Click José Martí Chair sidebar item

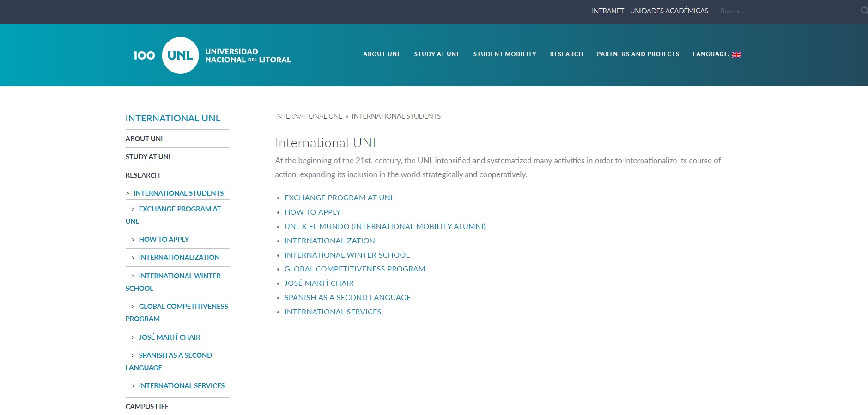169,337
